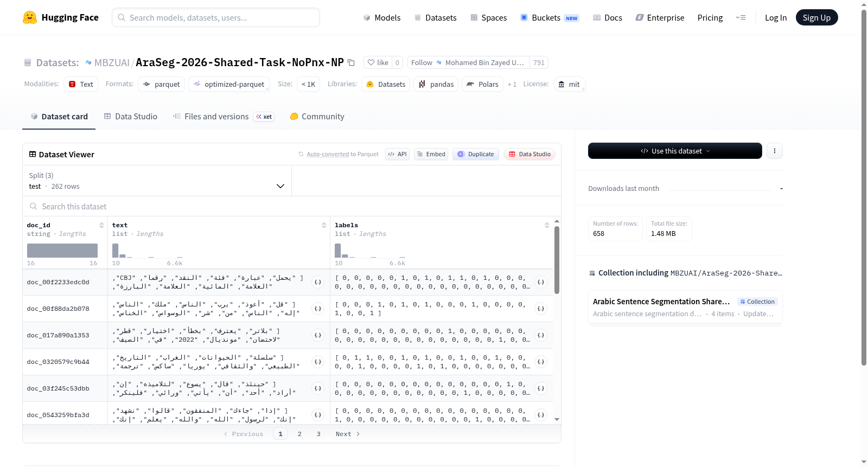Like the dataset with the heart button
868x467 pixels.
(x=378, y=62)
